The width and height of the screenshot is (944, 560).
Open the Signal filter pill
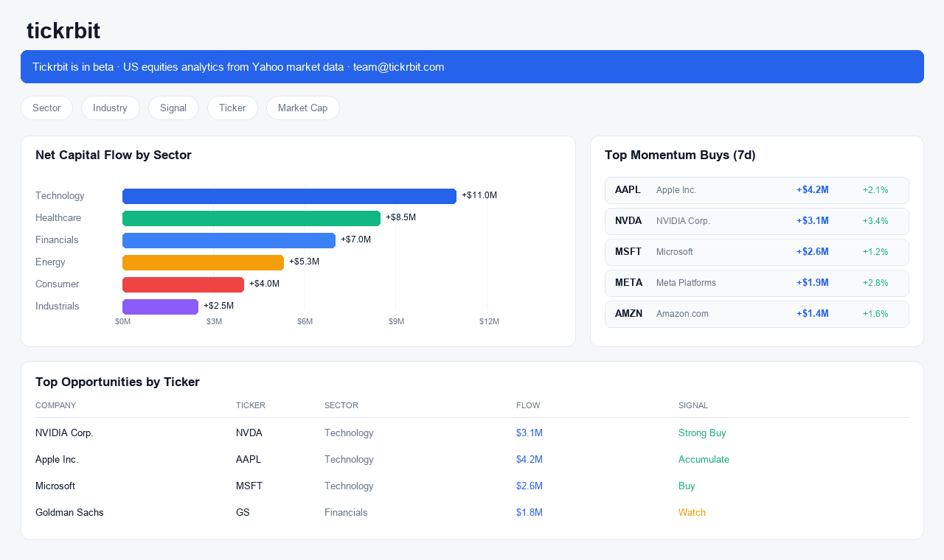click(173, 108)
